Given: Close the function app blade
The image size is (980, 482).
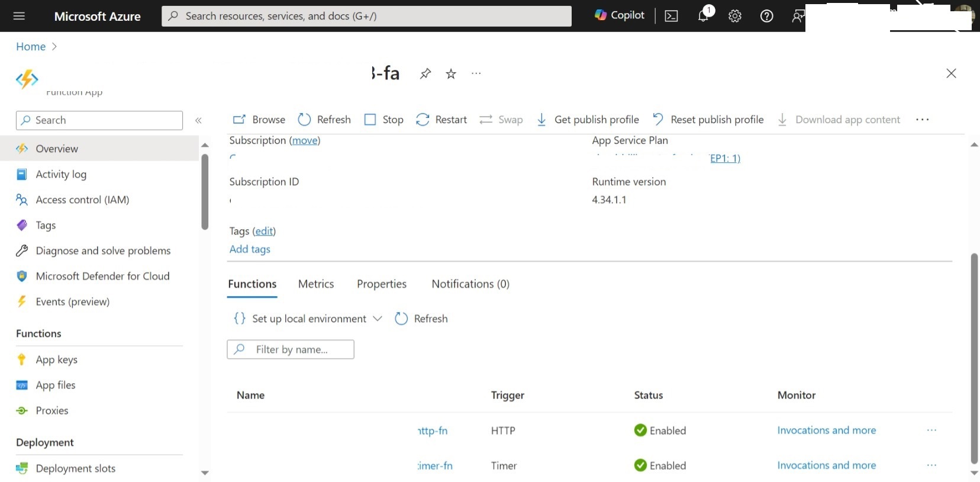Looking at the screenshot, I should pos(951,73).
